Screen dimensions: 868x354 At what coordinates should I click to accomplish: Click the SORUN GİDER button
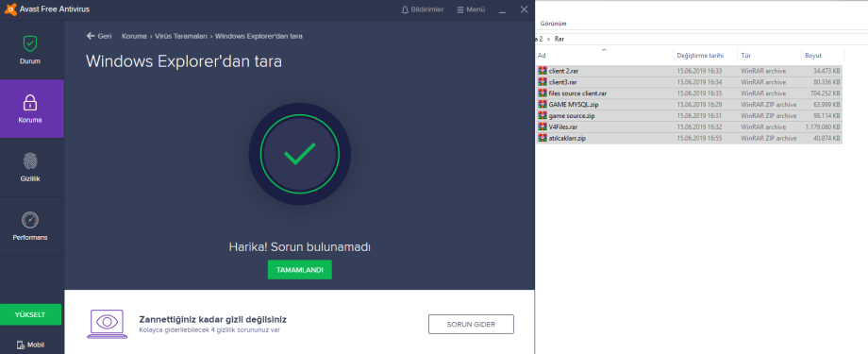pyautogui.click(x=471, y=324)
